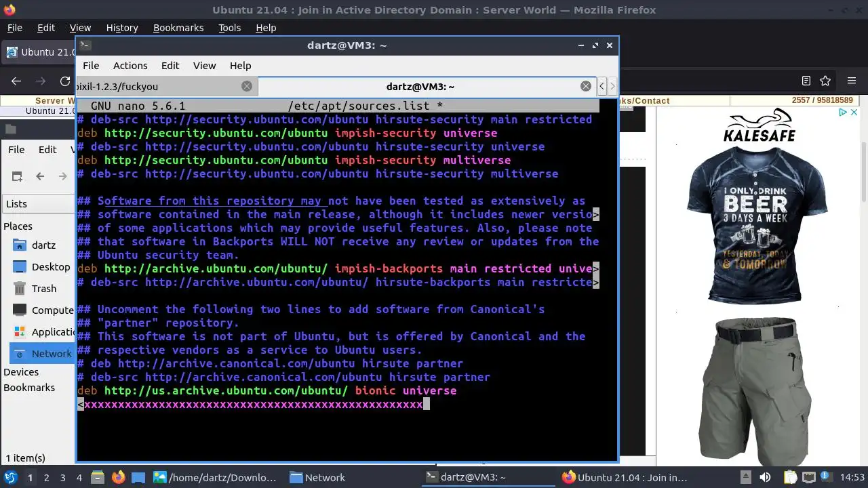Launch Firefox from taskbar quicklaunch
Screen dimensions: 868x488
(x=118, y=477)
